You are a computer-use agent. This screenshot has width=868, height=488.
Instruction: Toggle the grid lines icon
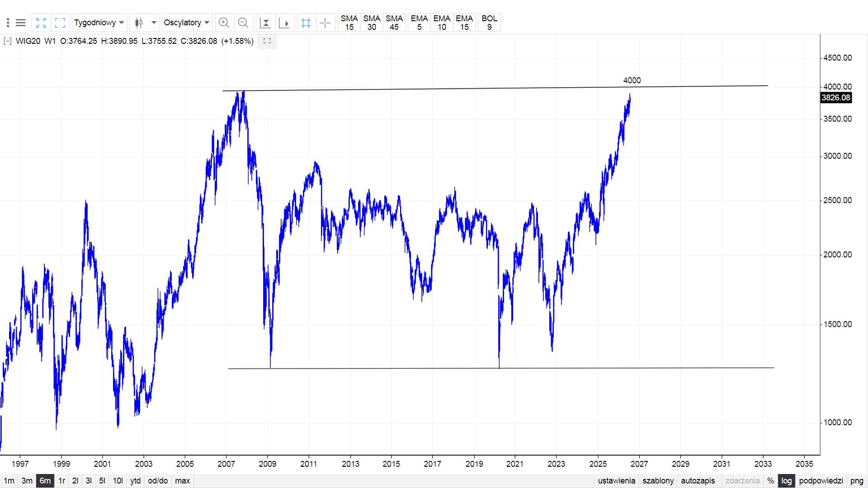pyautogui.click(x=306, y=23)
